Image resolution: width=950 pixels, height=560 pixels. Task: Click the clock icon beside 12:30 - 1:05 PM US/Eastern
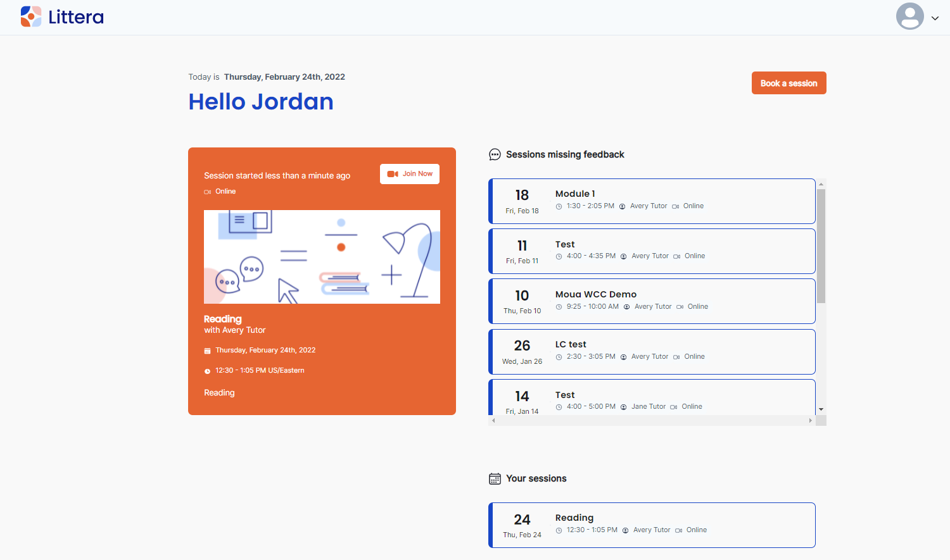point(207,371)
